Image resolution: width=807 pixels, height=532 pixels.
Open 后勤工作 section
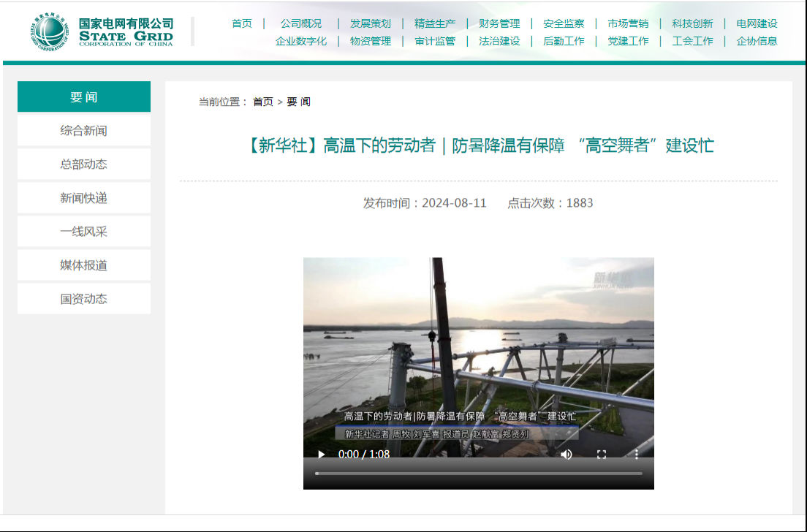coord(564,41)
